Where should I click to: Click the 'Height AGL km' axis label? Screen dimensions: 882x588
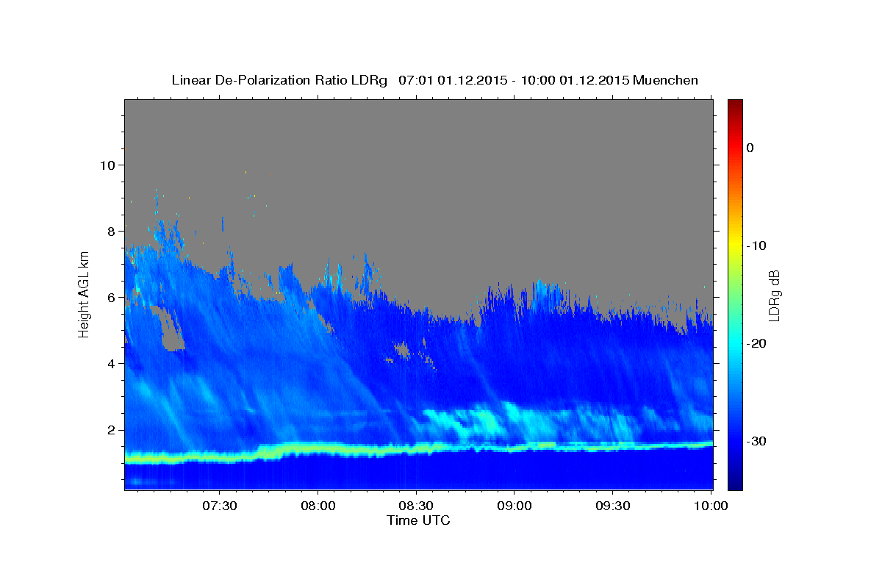pyautogui.click(x=84, y=294)
